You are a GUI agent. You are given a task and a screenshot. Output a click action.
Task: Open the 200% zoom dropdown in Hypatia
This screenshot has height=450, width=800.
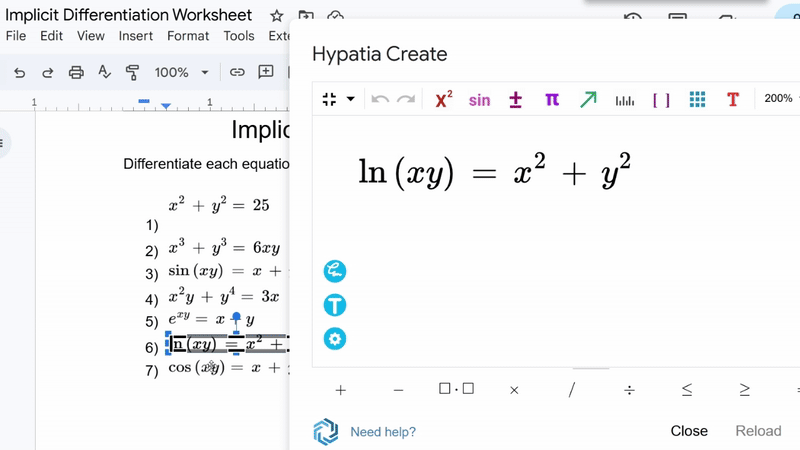pyautogui.click(x=780, y=99)
